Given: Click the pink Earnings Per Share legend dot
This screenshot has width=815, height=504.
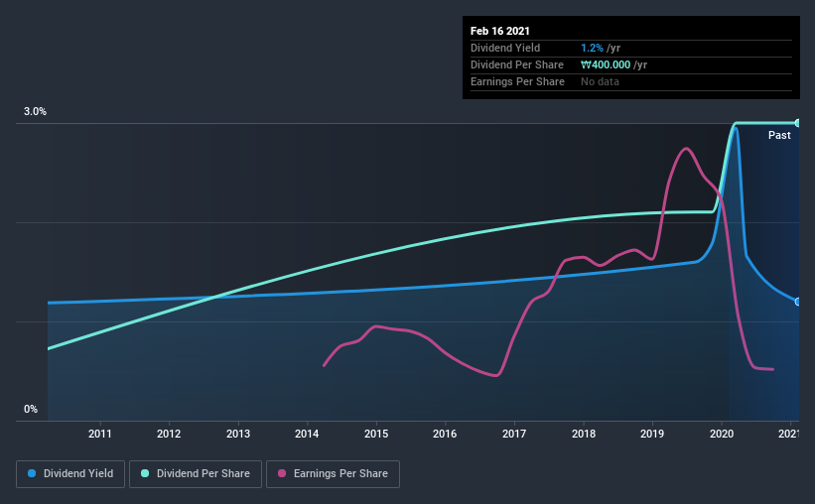Looking at the screenshot, I should pos(282,473).
